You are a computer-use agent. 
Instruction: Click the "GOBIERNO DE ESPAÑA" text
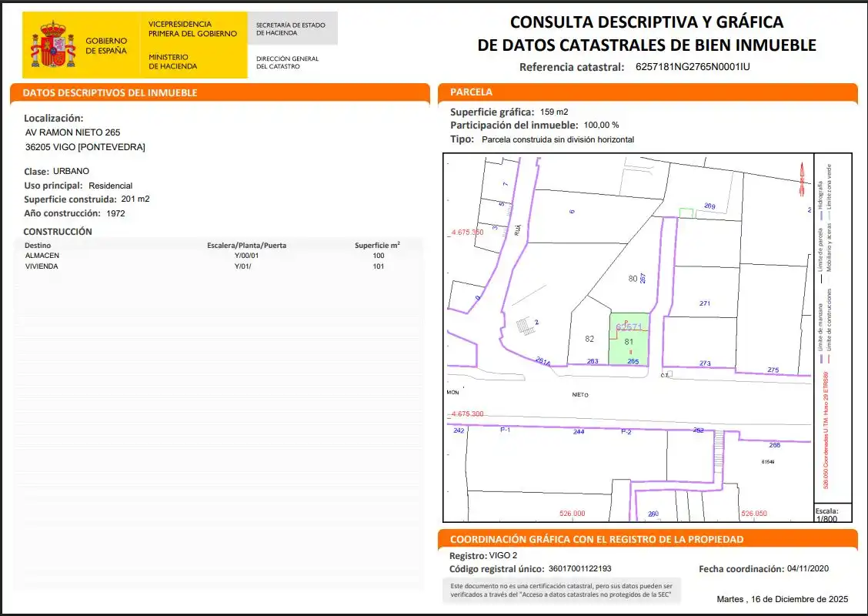click(106, 45)
